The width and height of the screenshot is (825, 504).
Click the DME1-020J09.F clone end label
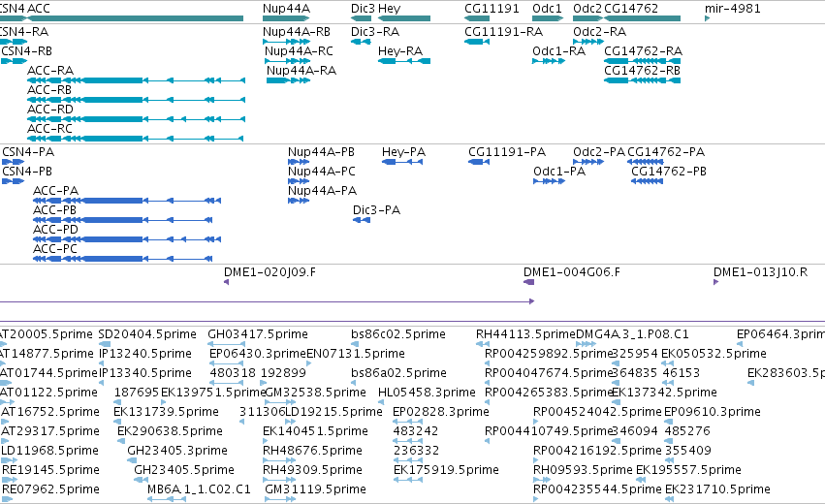pyautogui.click(x=270, y=272)
